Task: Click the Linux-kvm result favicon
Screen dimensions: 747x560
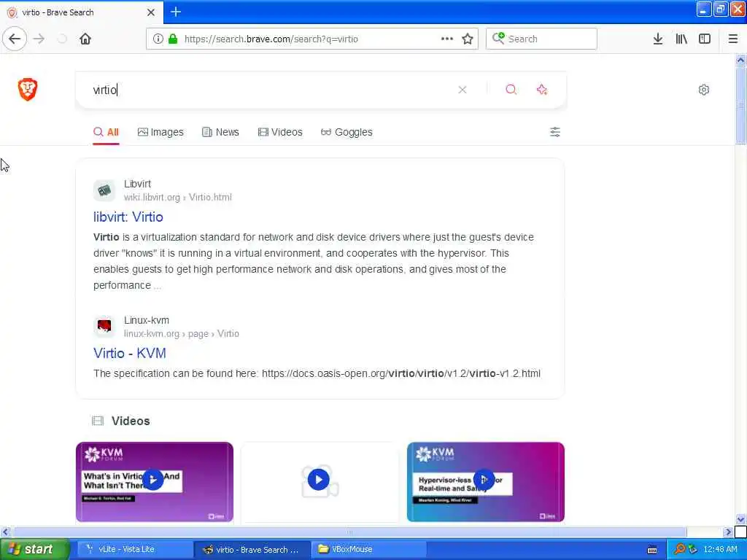Action: tap(104, 326)
